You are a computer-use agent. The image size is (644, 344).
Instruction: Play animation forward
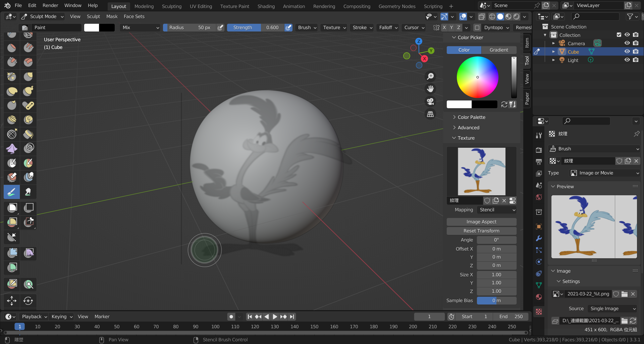(x=275, y=317)
